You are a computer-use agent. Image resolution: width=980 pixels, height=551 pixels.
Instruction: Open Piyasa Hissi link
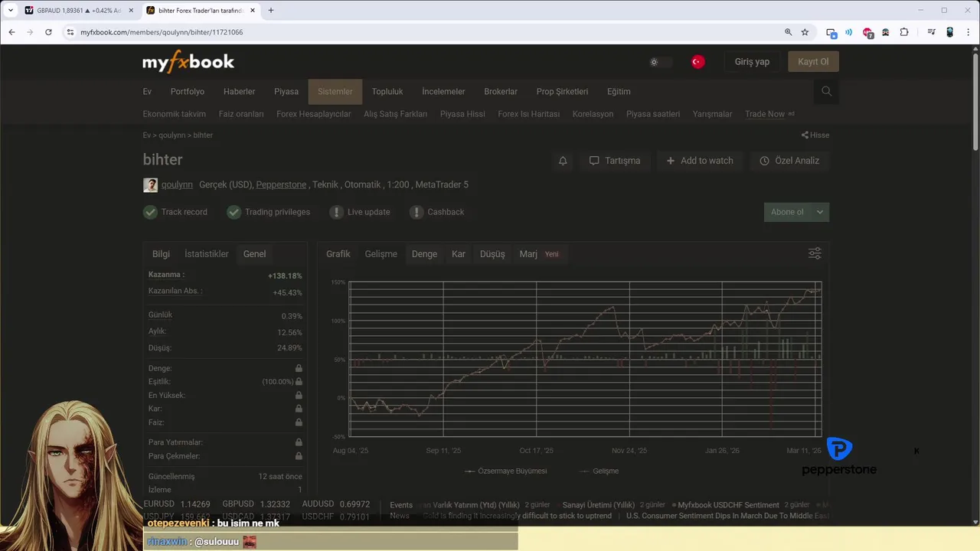click(x=462, y=114)
